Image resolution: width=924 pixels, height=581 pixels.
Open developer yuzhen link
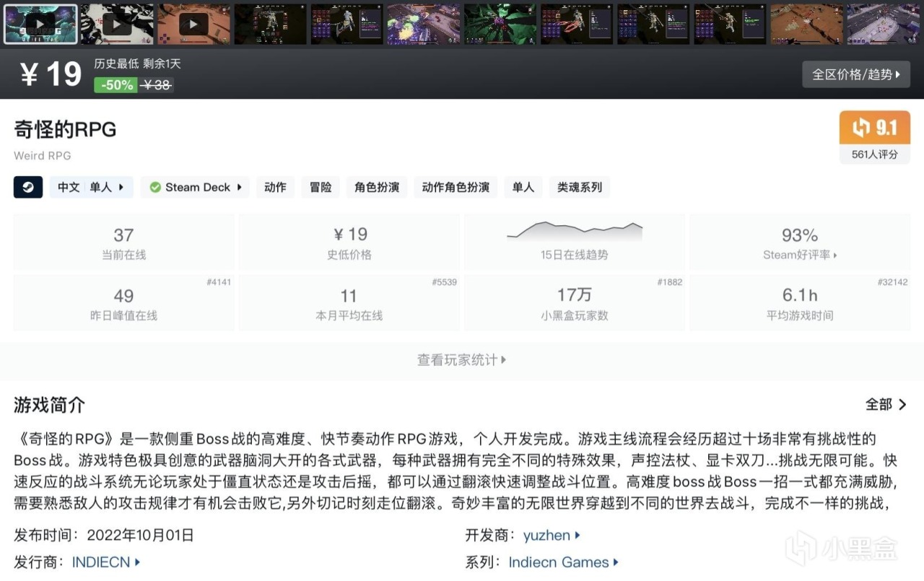pyautogui.click(x=552, y=536)
